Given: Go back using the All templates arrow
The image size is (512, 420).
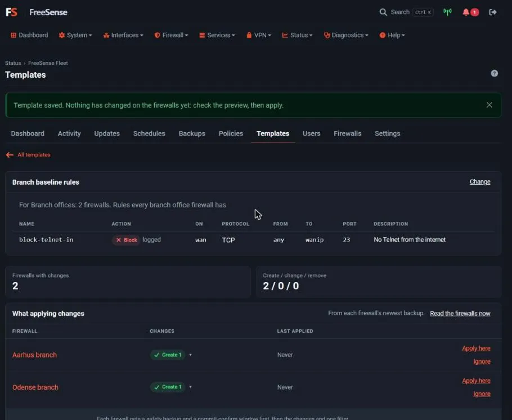Looking at the screenshot, I should [28, 155].
